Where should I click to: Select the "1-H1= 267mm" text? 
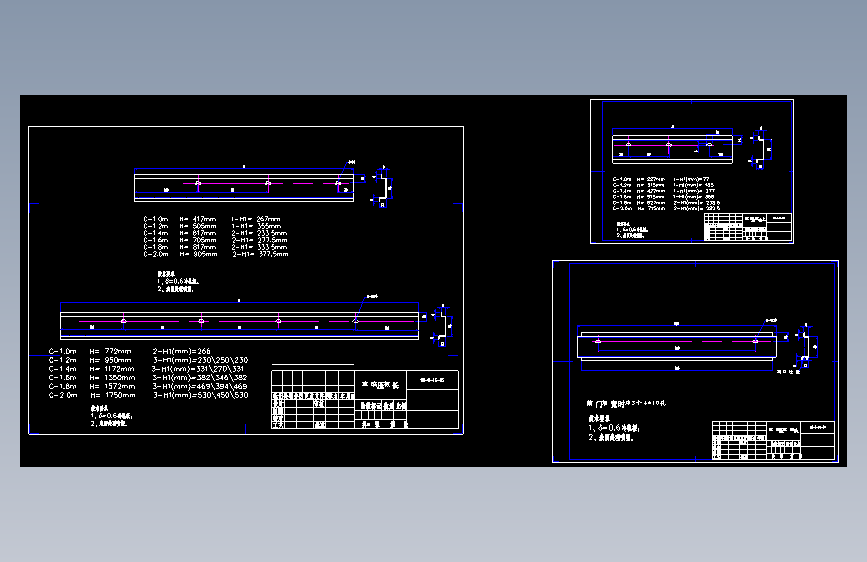pyautogui.click(x=255, y=219)
